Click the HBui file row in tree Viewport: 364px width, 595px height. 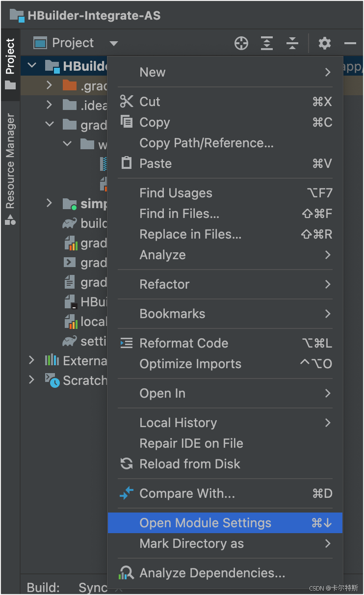pyautogui.click(x=85, y=301)
